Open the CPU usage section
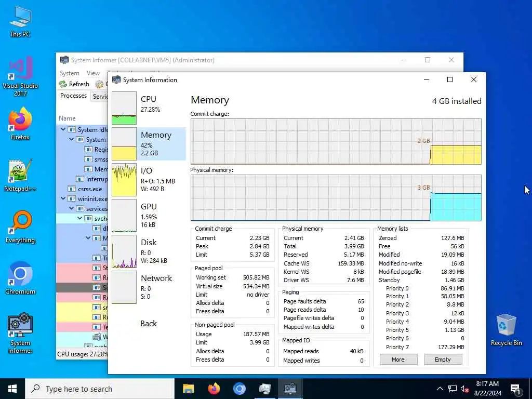The image size is (532, 399). [x=148, y=108]
